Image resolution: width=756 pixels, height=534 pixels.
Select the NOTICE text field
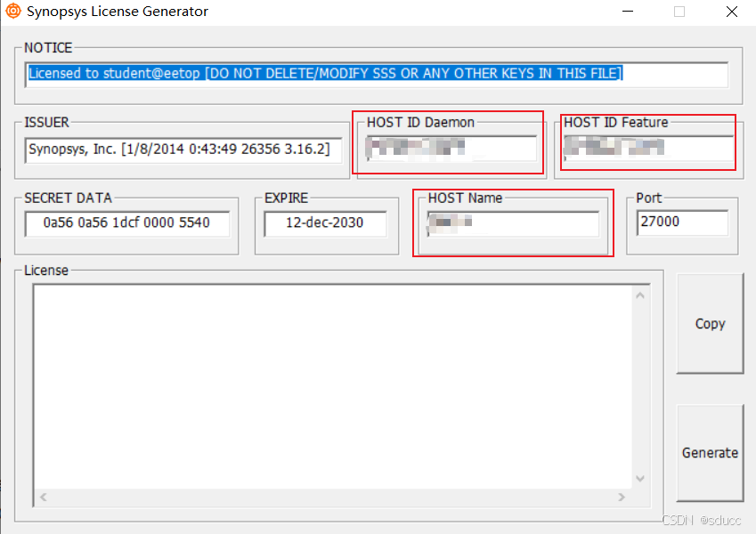tap(377, 74)
